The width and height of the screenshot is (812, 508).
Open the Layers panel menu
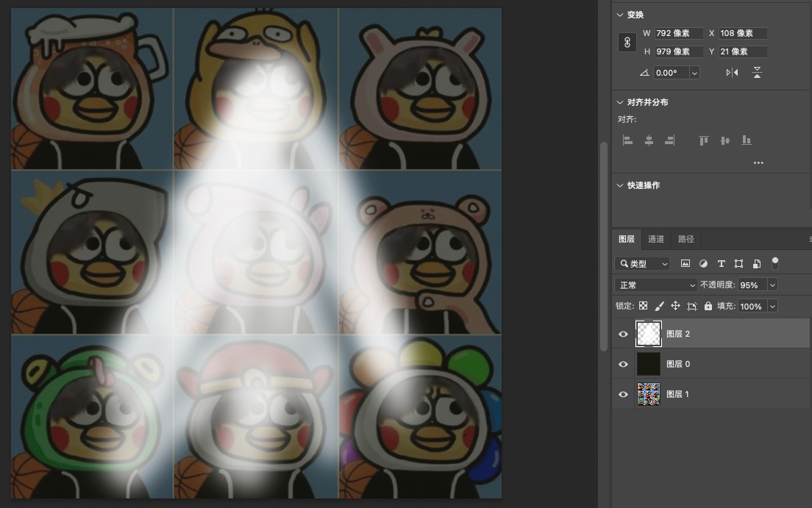pyautogui.click(x=810, y=239)
